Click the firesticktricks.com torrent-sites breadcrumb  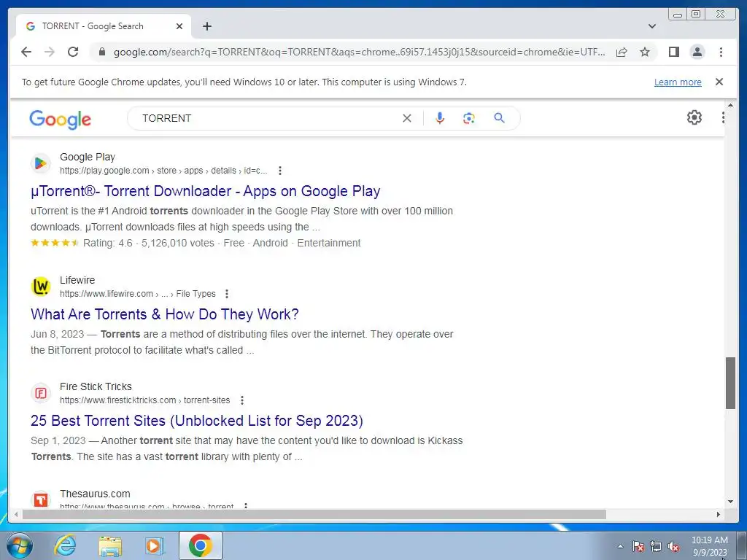(x=145, y=400)
